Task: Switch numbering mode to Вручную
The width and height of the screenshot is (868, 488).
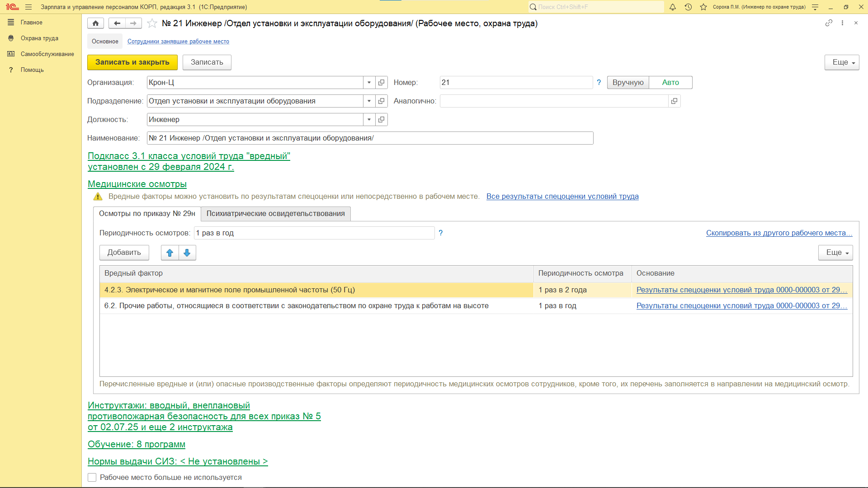Action: [628, 83]
